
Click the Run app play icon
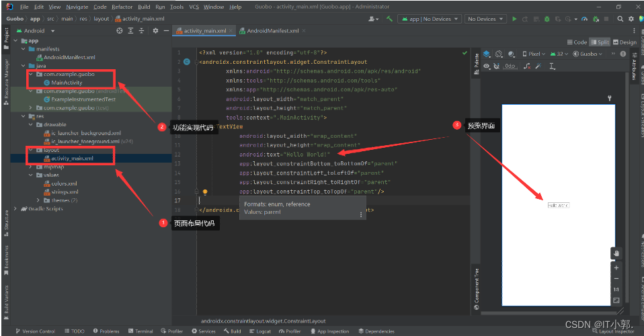(x=514, y=19)
